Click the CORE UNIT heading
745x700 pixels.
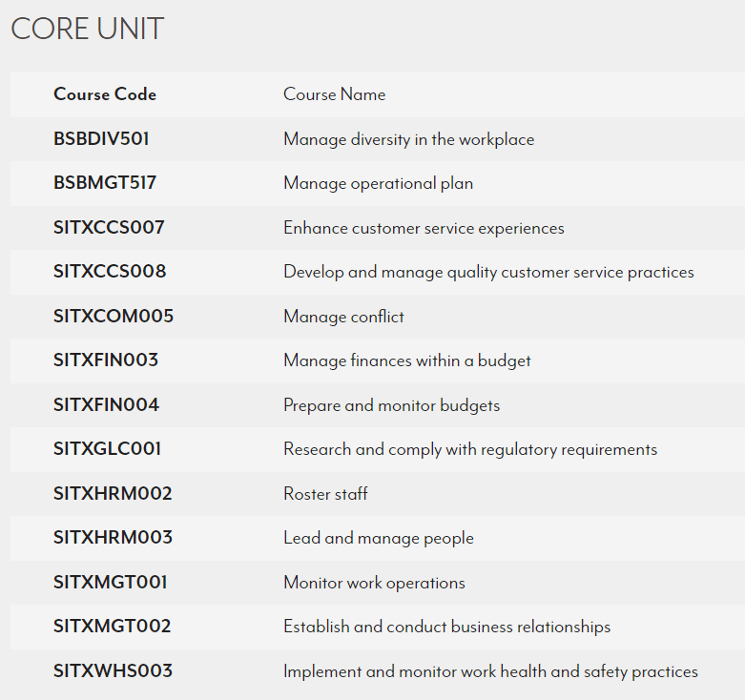pyautogui.click(x=88, y=29)
